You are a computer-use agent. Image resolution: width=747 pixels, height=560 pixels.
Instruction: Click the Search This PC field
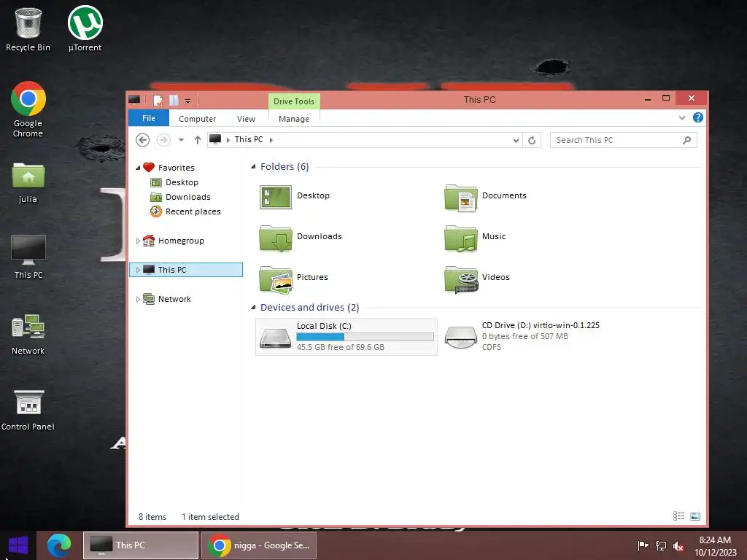tap(624, 140)
